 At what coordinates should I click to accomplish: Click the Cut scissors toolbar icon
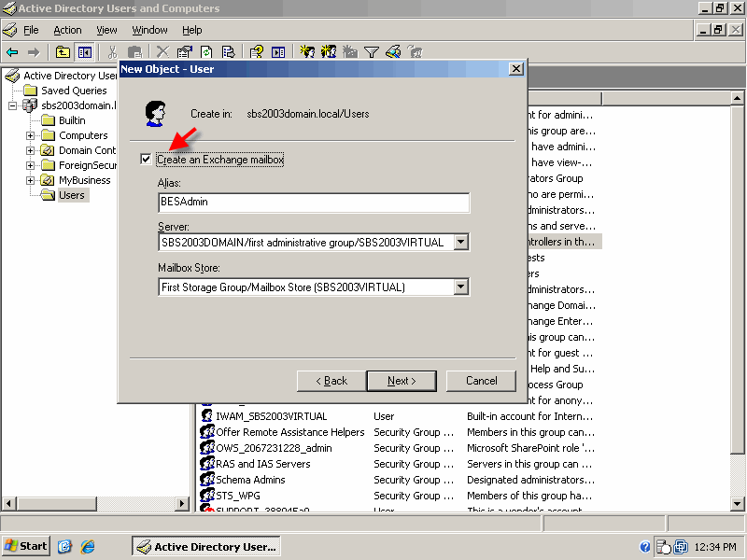click(x=113, y=52)
